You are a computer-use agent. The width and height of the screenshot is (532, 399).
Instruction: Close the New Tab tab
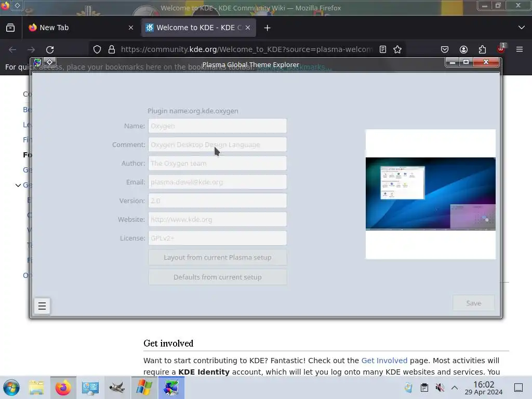point(131,28)
